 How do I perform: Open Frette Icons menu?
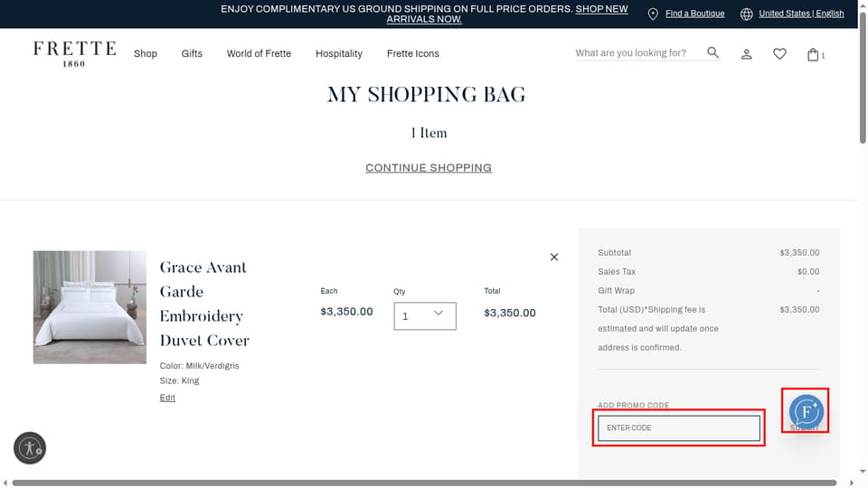tap(413, 53)
